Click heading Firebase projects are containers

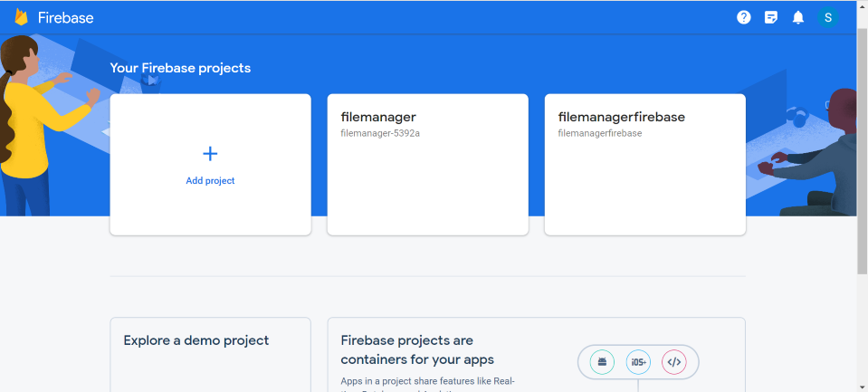click(x=417, y=350)
